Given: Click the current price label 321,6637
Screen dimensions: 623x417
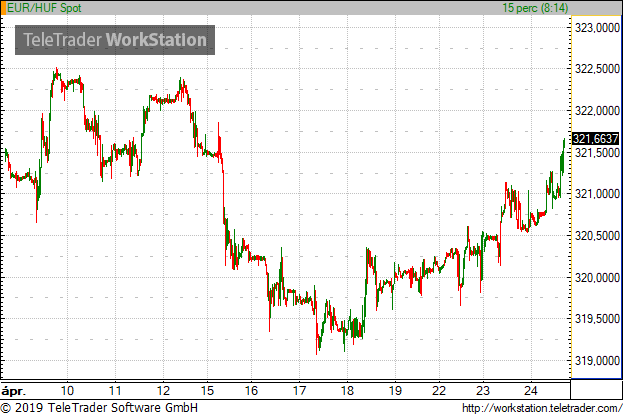Looking at the screenshot, I should pyautogui.click(x=596, y=139).
